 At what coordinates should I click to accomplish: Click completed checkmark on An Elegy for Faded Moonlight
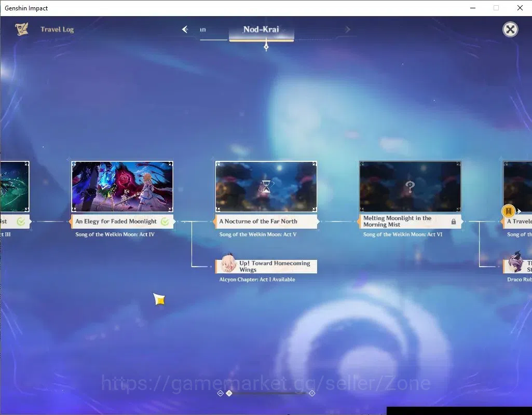[165, 222]
